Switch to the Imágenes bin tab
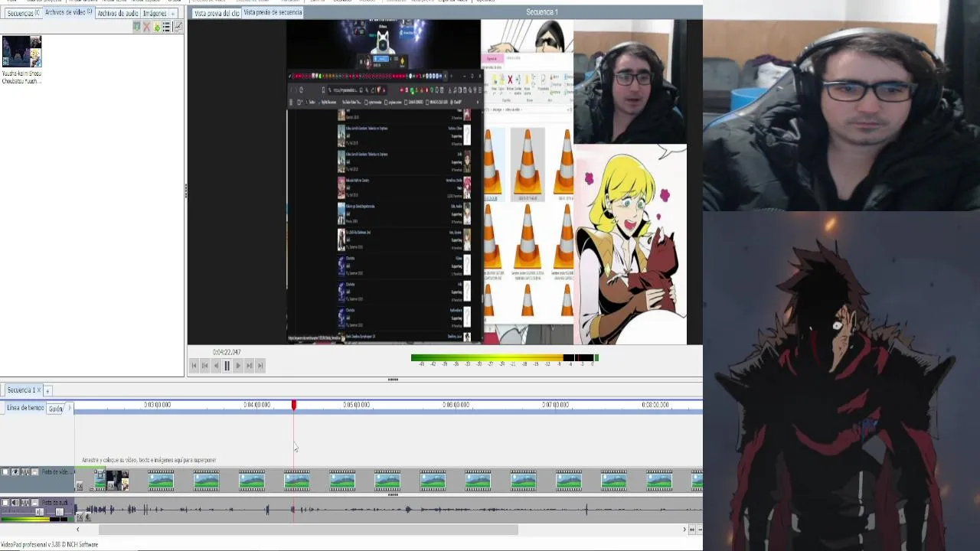 coord(155,14)
